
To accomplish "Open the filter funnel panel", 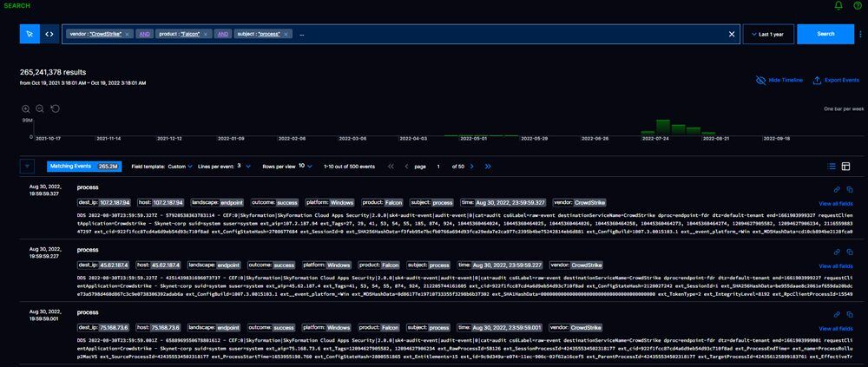I will [28, 166].
